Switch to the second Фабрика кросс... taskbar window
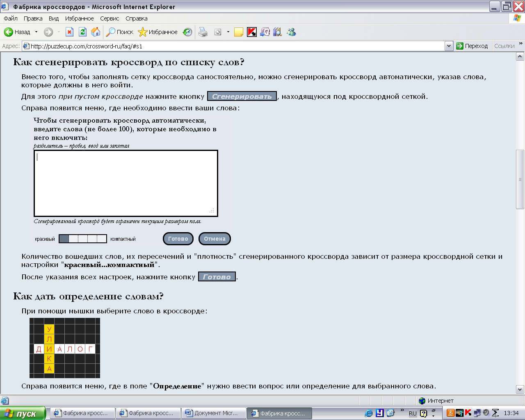Screen dimensions: 525x420 [148, 413]
